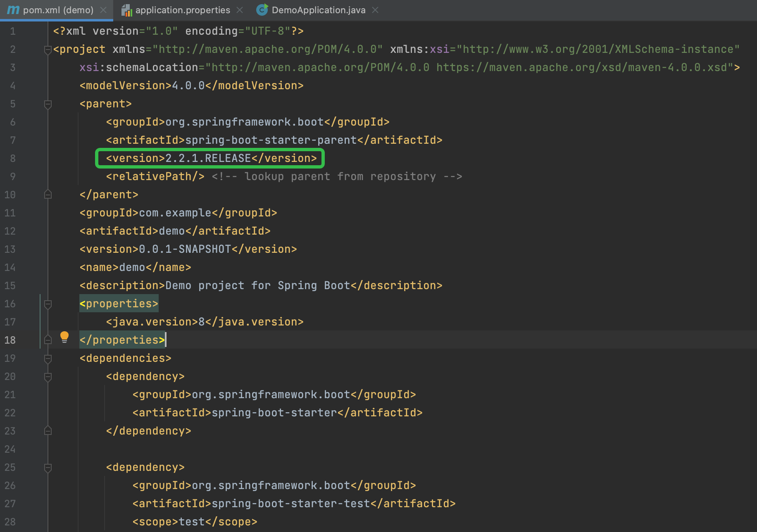
Task: Collapse the first dependency fold arrow on line 20
Action: tap(48, 377)
